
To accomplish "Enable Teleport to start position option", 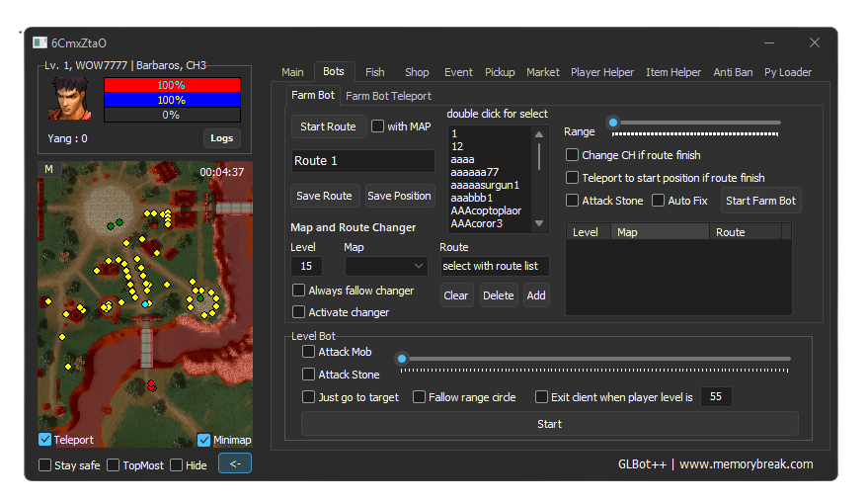I will (x=572, y=178).
